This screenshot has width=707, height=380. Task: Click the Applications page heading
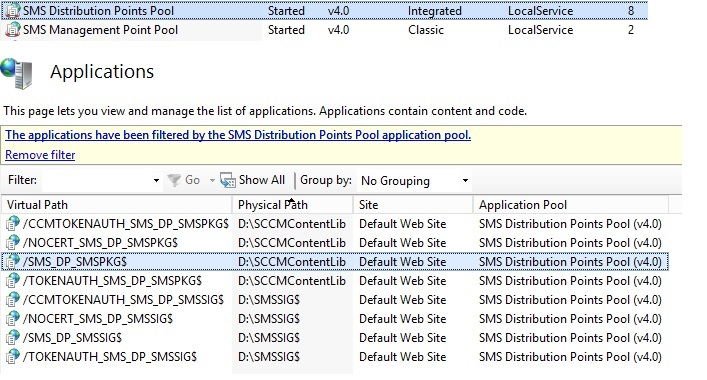click(102, 72)
